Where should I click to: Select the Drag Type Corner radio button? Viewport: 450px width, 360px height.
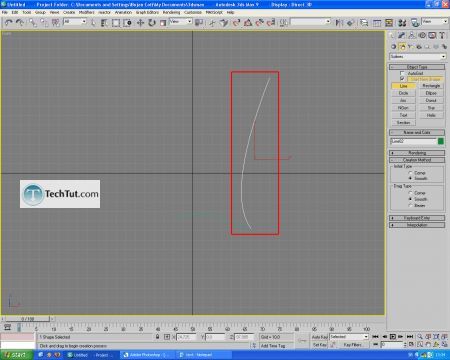click(410, 193)
